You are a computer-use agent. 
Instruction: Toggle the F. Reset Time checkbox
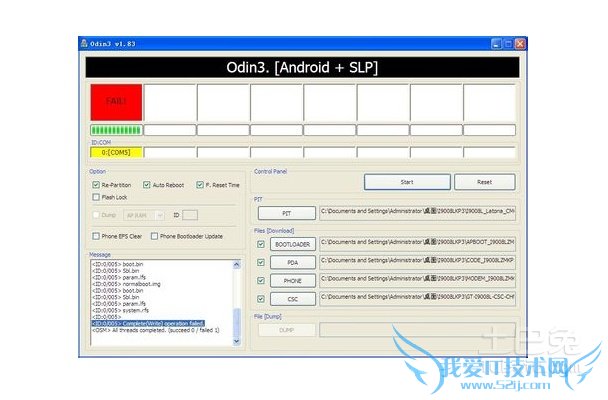tap(200, 184)
